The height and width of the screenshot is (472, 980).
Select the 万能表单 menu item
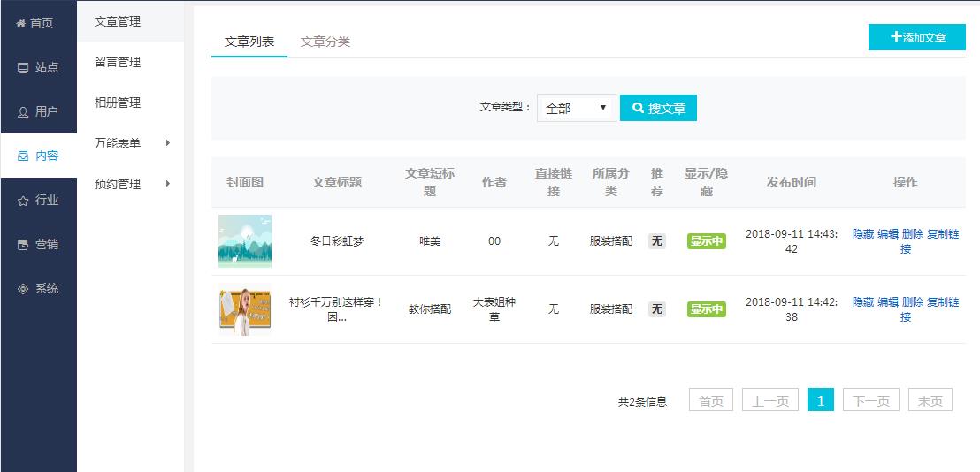pyautogui.click(x=118, y=143)
